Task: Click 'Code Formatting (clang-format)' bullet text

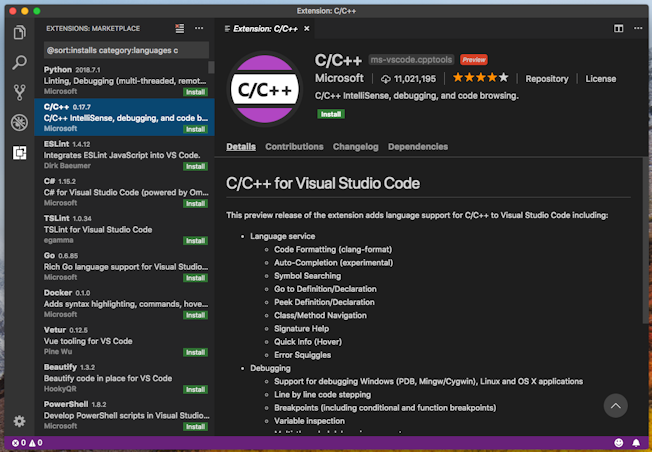Action: pyautogui.click(x=333, y=249)
